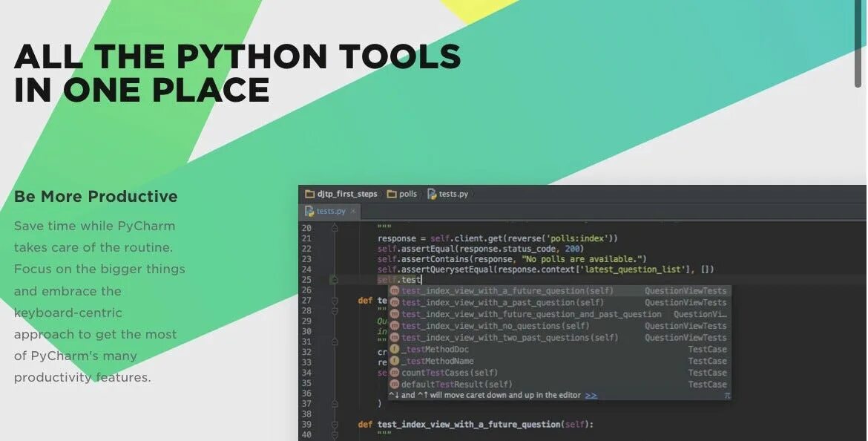Click def test_index_view_with_a_future_question on line 39
The width and height of the screenshot is (868, 441).
[x=476, y=425]
